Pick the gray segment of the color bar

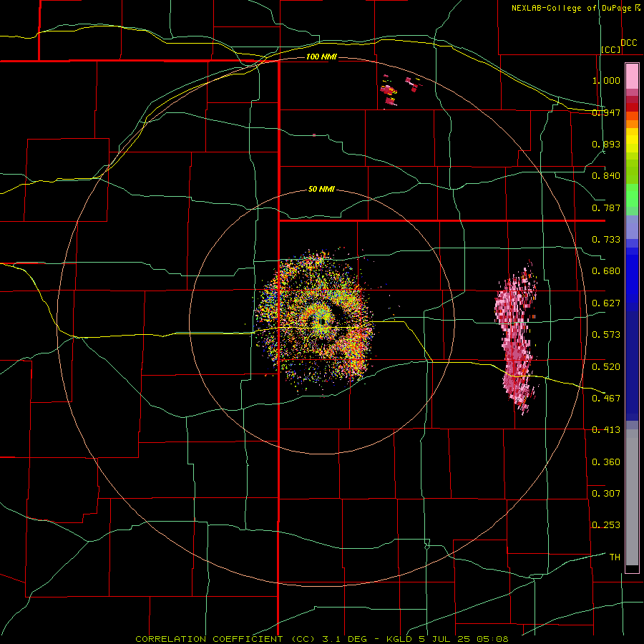pyautogui.click(x=632, y=497)
